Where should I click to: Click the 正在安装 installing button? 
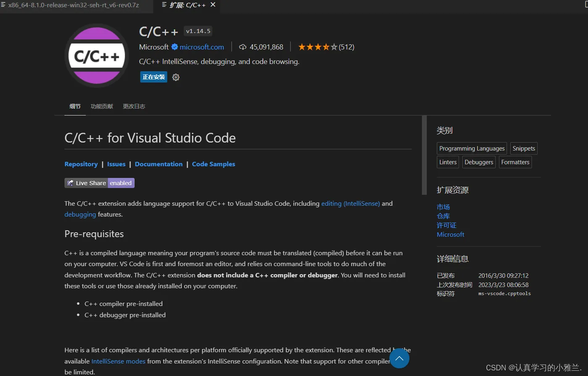[154, 77]
